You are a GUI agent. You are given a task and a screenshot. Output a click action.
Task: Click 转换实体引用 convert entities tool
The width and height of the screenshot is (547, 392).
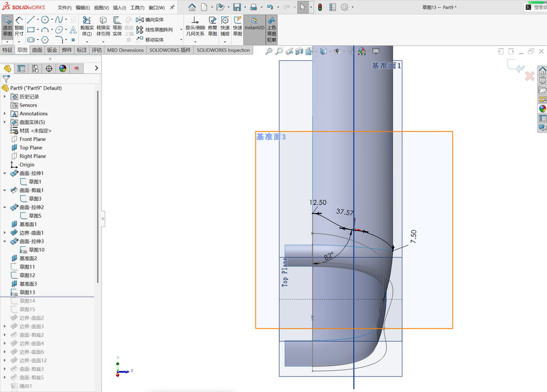click(x=103, y=27)
